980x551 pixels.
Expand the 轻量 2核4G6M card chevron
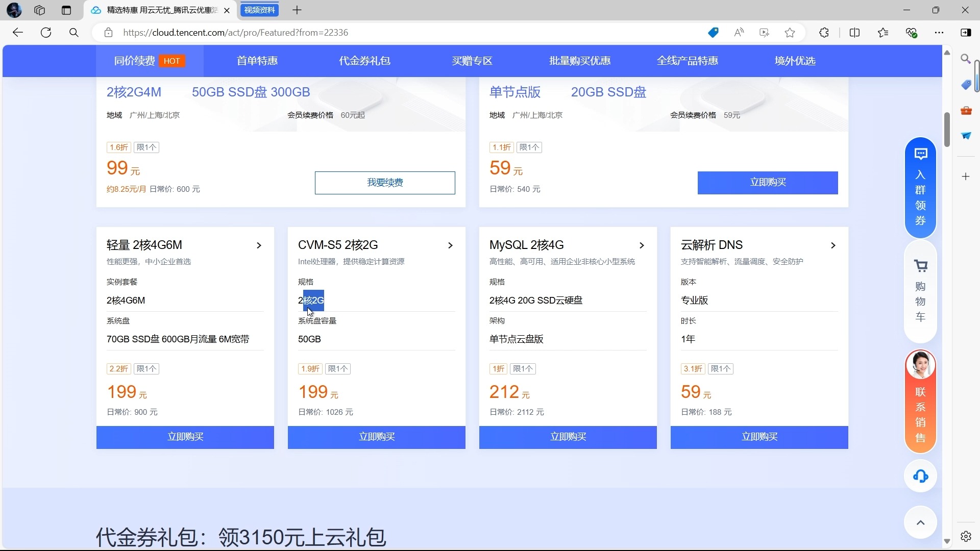(x=259, y=245)
